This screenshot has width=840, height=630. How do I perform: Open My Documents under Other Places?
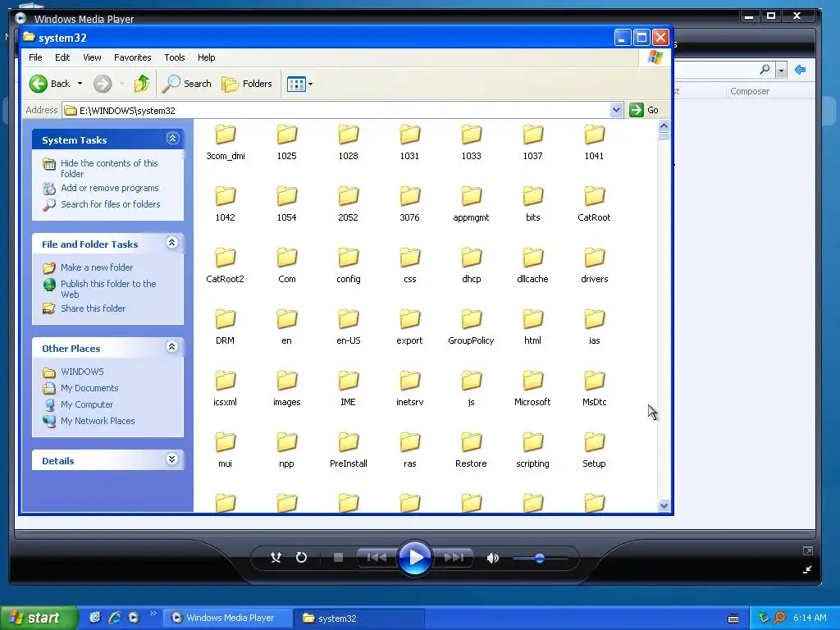point(89,388)
